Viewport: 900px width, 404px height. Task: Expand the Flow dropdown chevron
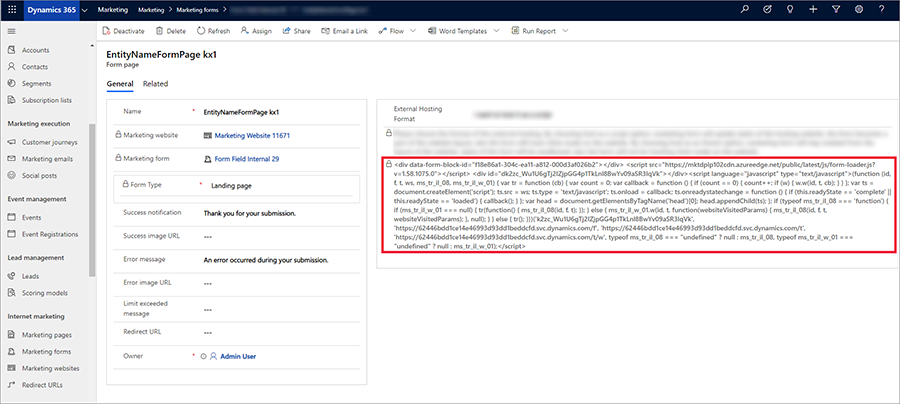pyautogui.click(x=414, y=31)
